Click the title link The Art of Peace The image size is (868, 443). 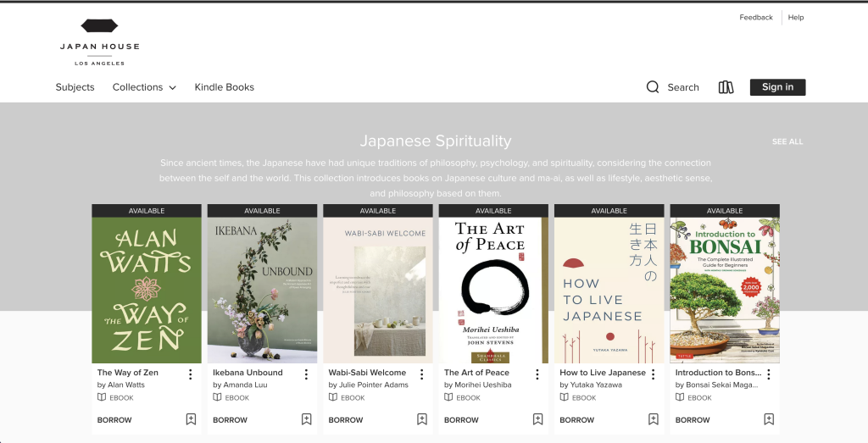point(476,372)
